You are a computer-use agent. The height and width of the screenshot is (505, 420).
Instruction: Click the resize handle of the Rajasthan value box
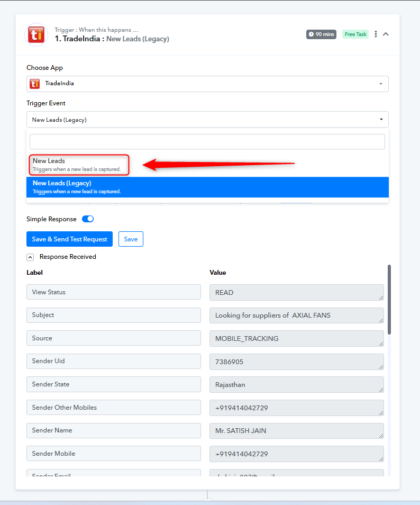tap(381, 390)
